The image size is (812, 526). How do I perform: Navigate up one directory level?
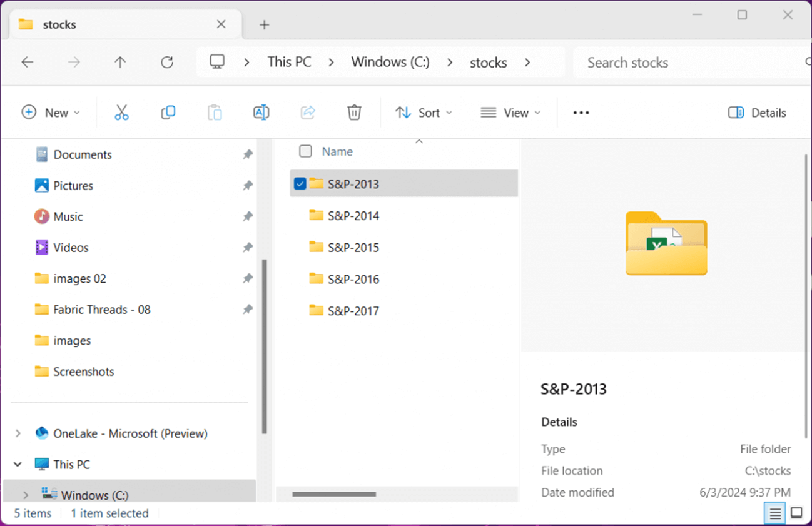point(120,62)
